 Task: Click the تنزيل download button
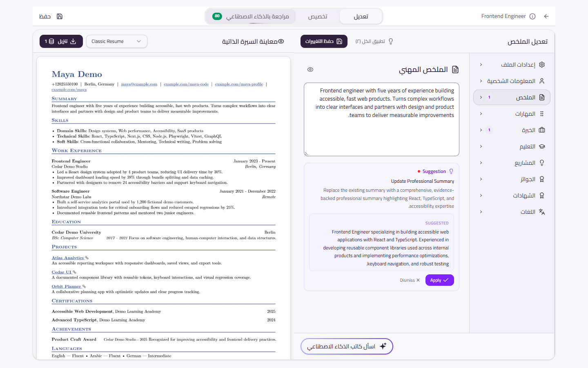[x=61, y=41]
